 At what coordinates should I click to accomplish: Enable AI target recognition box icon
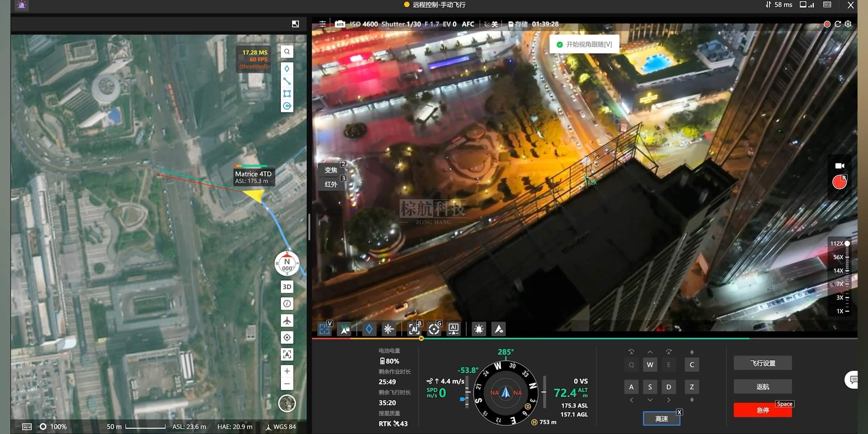click(414, 329)
